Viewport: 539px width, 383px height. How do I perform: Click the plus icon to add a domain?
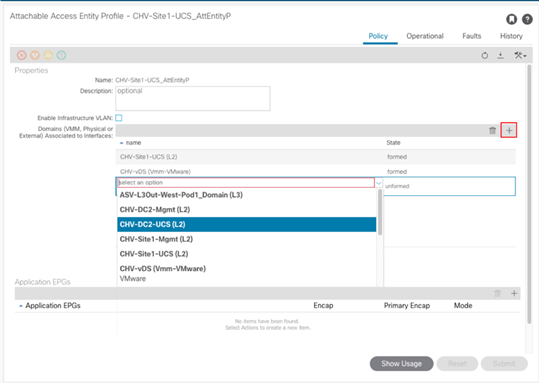[509, 130]
